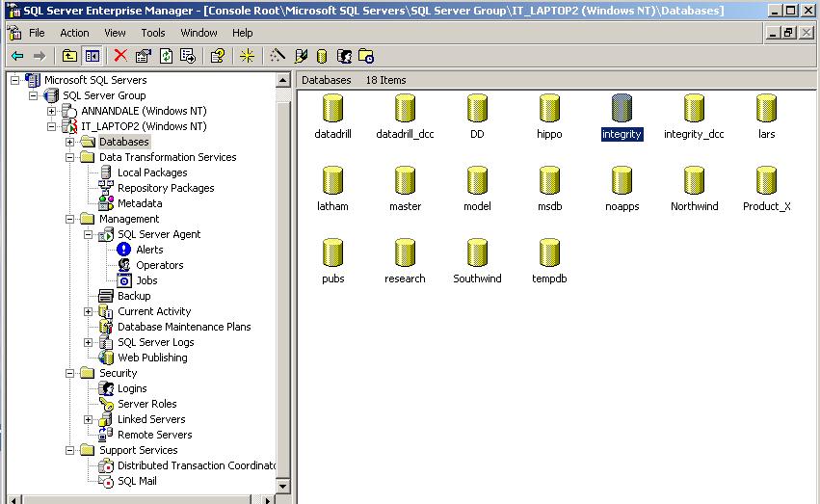Select Backup under Management
This screenshot has height=504, width=820.
pyautogui.click(x=134, y=296)
